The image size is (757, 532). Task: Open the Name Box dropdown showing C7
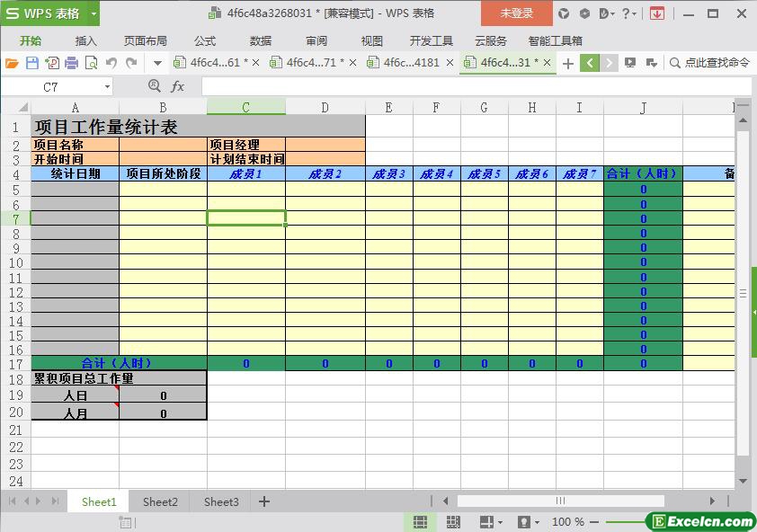(107, 87)
